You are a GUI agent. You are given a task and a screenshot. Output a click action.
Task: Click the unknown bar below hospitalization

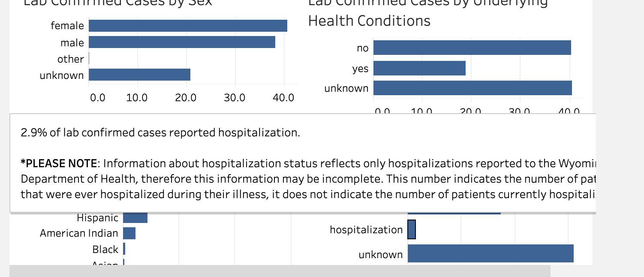tap(491, 253)
